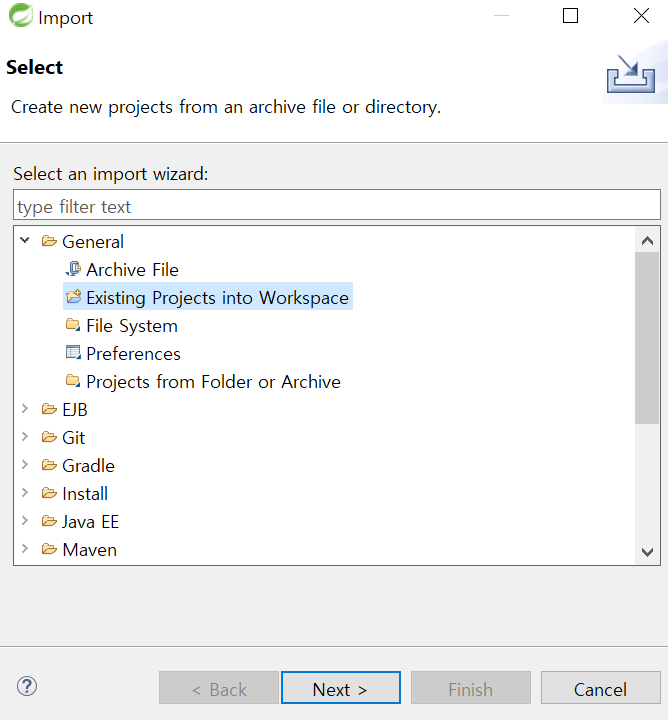Click the Archive File import icon
The height and width of the screenshot is (720, 668).
point(73,269)
